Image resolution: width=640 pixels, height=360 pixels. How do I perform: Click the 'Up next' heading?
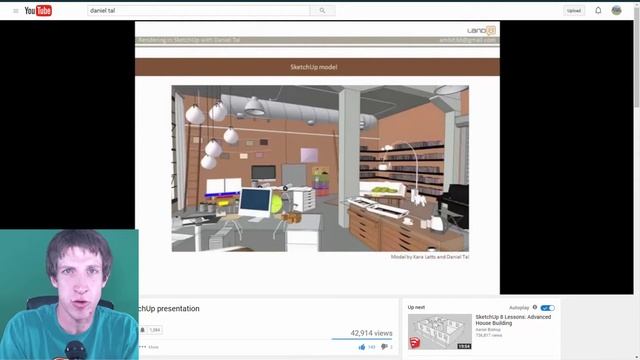(416, 307)
